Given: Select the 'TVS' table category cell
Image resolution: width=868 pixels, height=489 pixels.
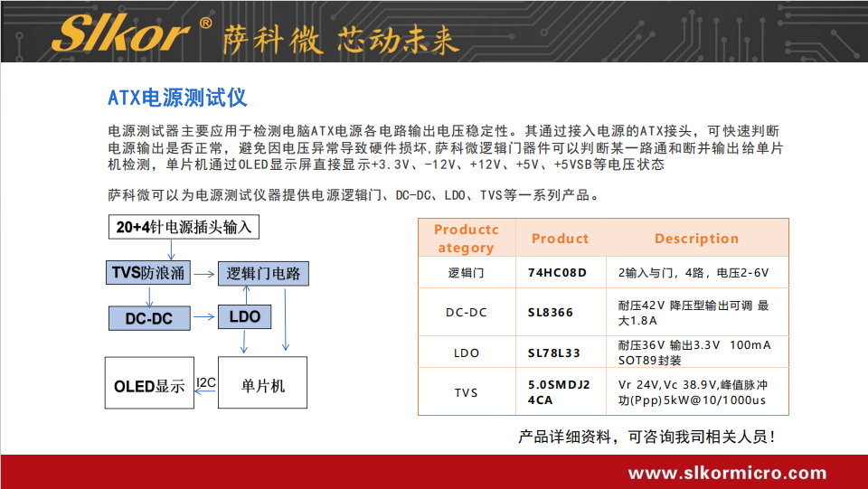Looking at the screenshot, I should coord(467,392).
